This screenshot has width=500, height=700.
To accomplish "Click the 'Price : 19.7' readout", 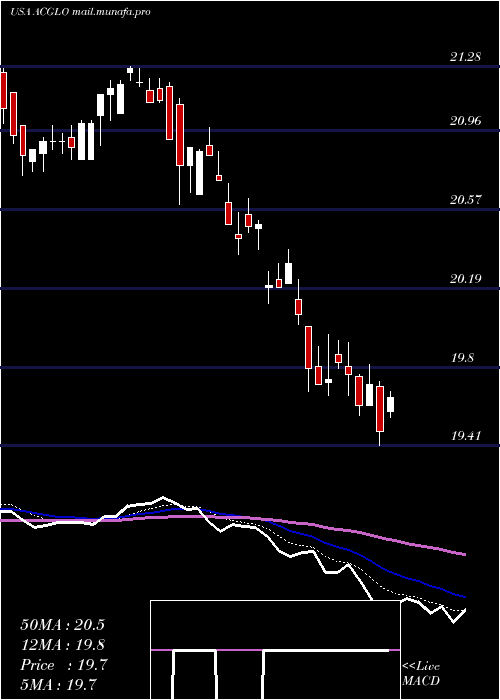I will (64, 665).
